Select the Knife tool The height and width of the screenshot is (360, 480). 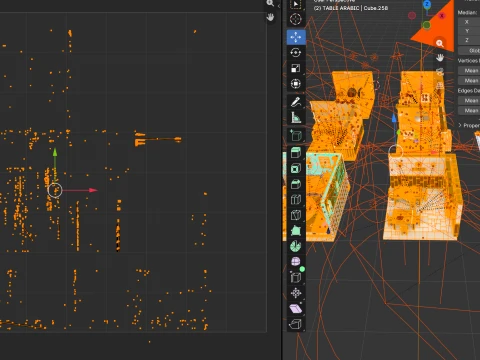296,215
